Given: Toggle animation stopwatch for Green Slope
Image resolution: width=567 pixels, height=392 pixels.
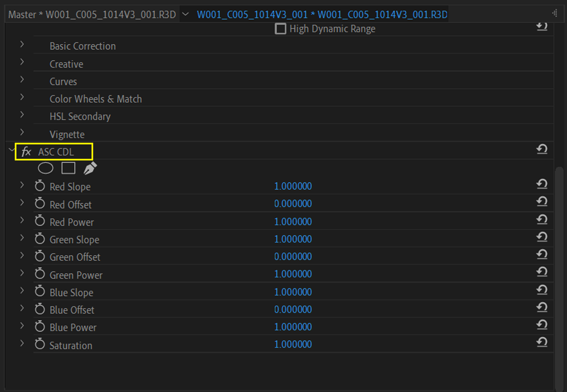Looking at the screenshot, I should (40, 238).
